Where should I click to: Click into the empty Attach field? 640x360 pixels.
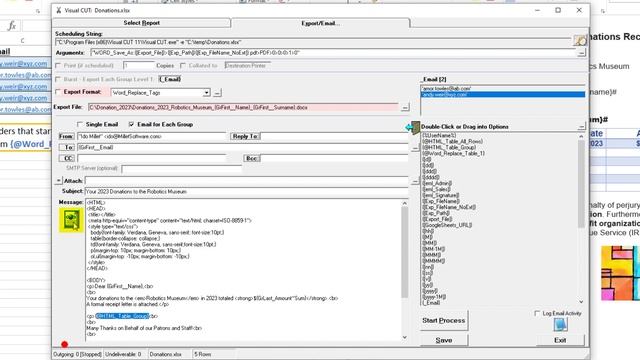247,181
